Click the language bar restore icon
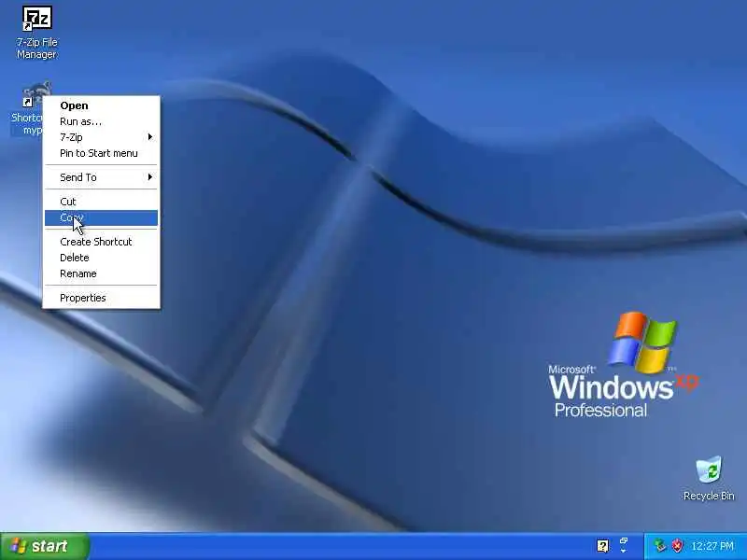 coord(624,541)
